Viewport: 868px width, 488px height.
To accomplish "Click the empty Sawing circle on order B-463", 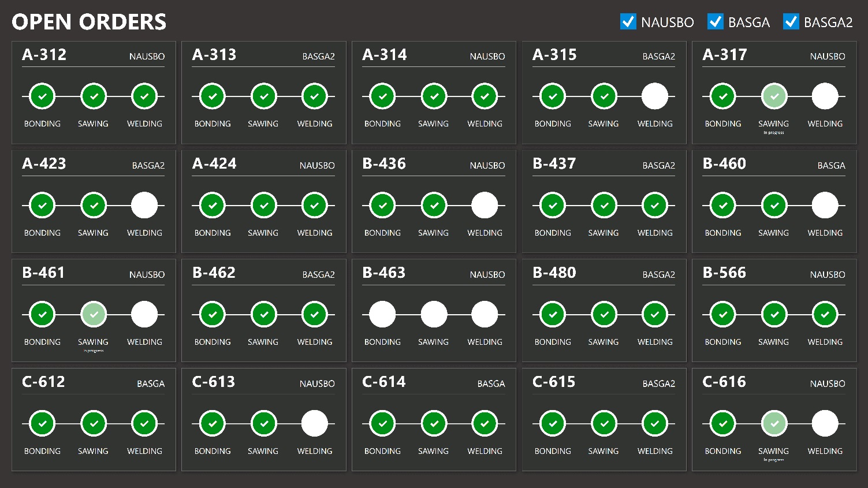I will tap(434, 315).
